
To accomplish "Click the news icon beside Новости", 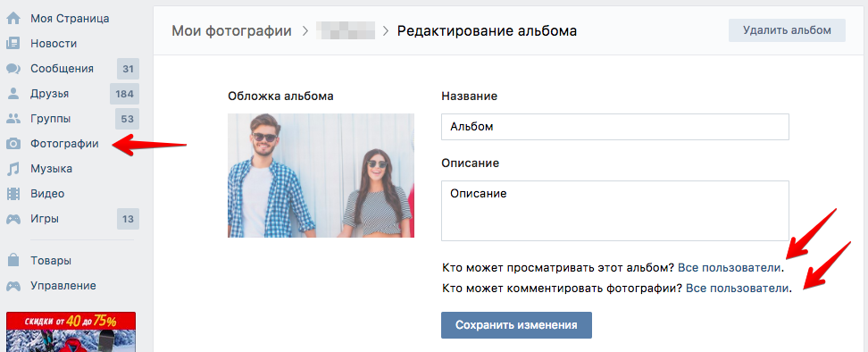I will coord(13,43).
